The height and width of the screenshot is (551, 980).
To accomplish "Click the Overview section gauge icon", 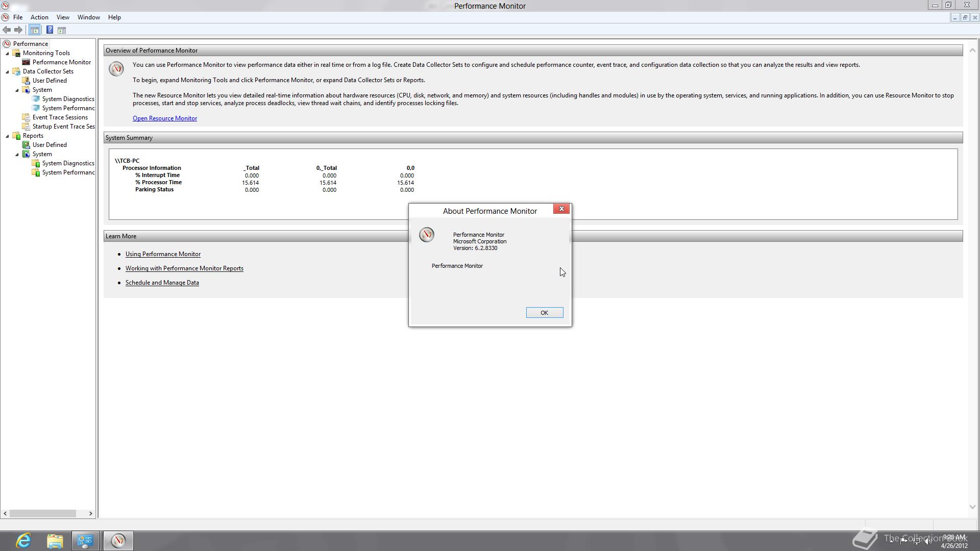I will (x=116, y=69).
